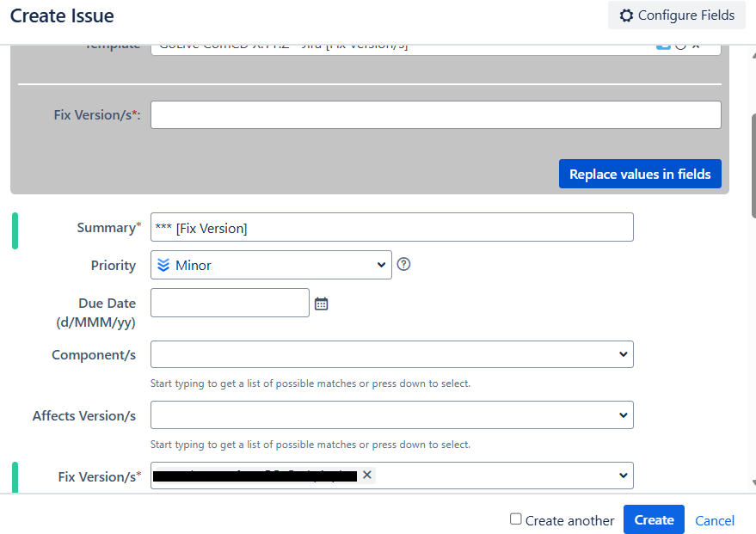Viewport: 756px width, 534px height.
Task: Expand the Component/s dropdown
Action: [x=622, y=353]
